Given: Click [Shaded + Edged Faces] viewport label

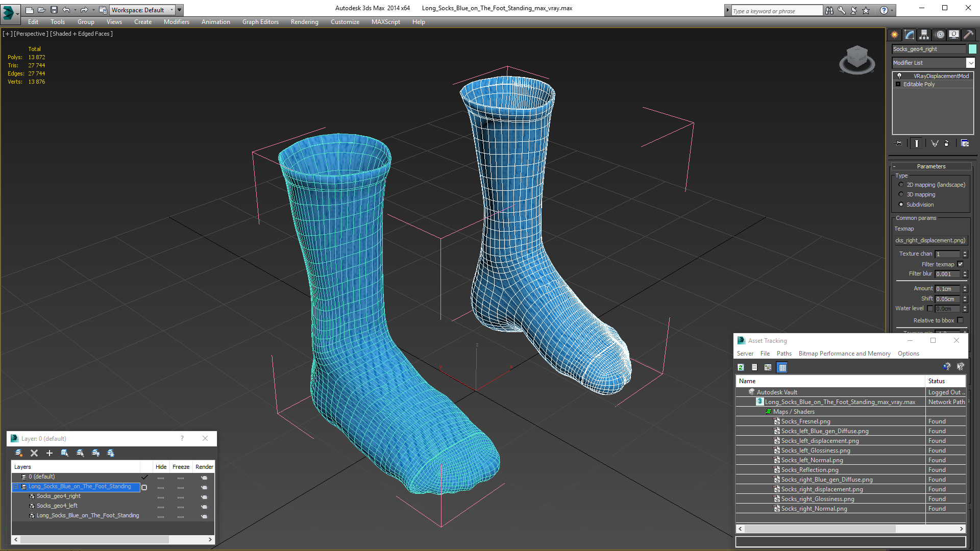Looking at the screenshot, I should click(82, 34).
